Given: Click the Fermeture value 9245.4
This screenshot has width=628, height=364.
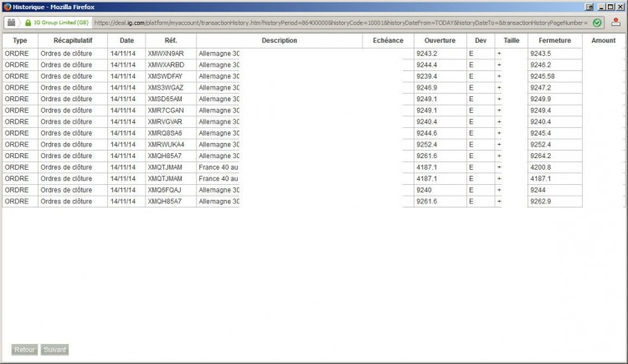Looking at the screenshot, I should pos(540,133).
